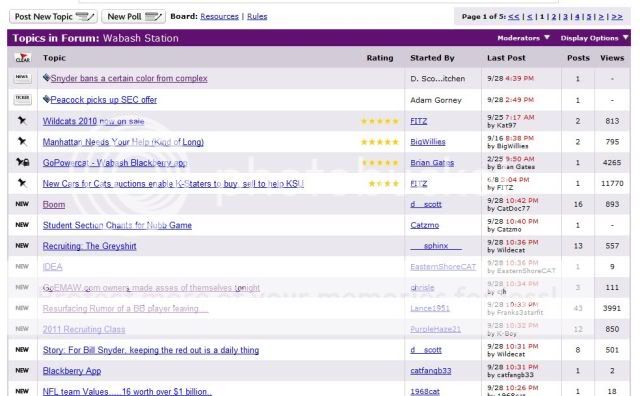Jump to last page with >> link
Image resolution: width=640 pixels, height=396 pixels.
click(617, 17)
